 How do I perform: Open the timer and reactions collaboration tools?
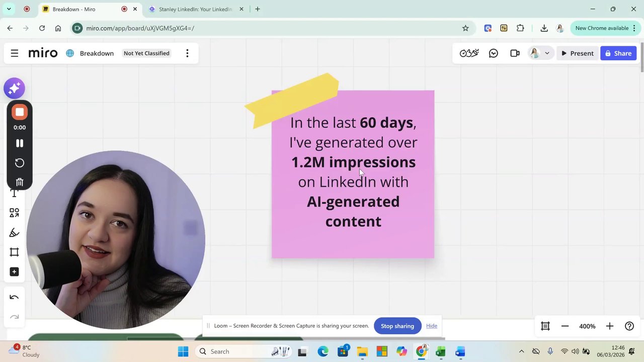coord(469,53)
